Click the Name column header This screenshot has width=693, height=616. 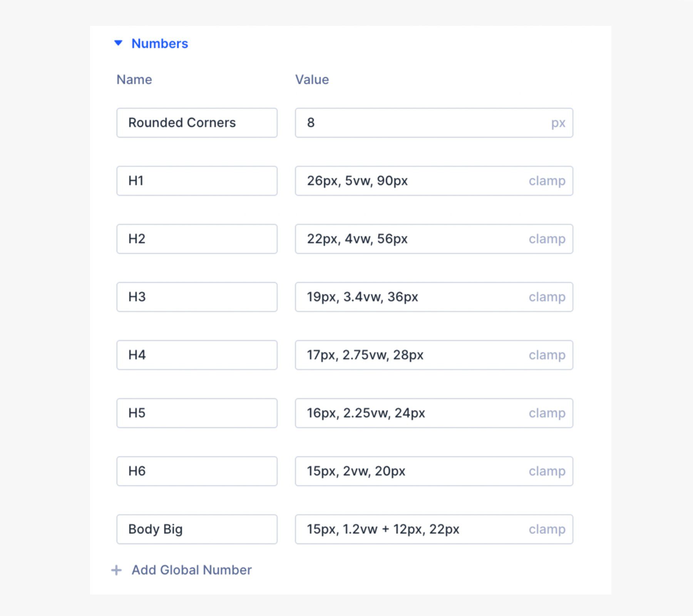coord(134,80)
